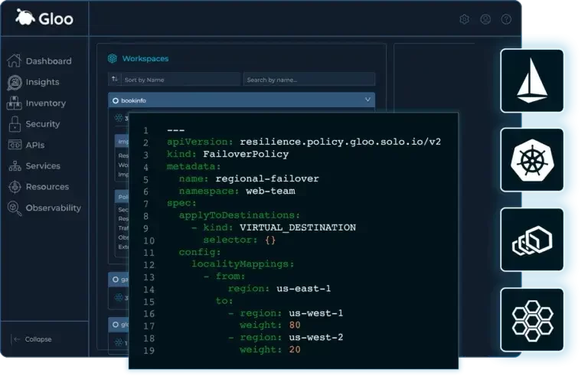Click the Search by name field
This screenshot has height=383, width=588.
[x=309, y=79]
